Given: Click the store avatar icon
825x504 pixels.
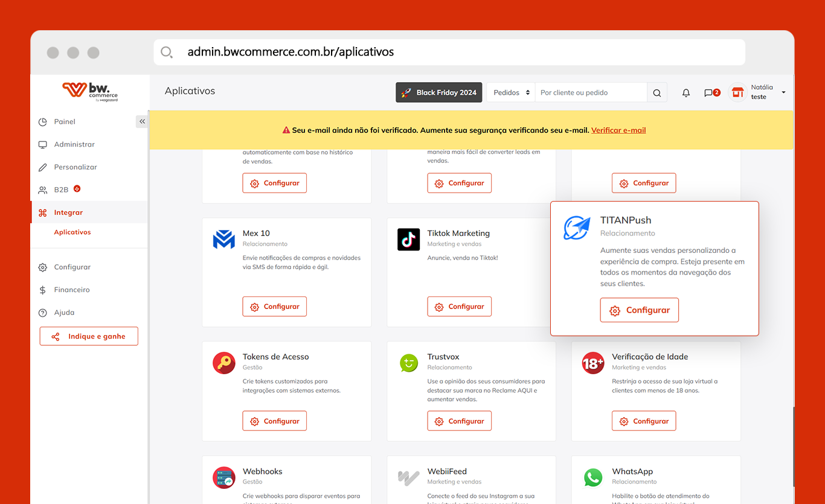Looking at the screenshot, I should [x=737, y=92].
